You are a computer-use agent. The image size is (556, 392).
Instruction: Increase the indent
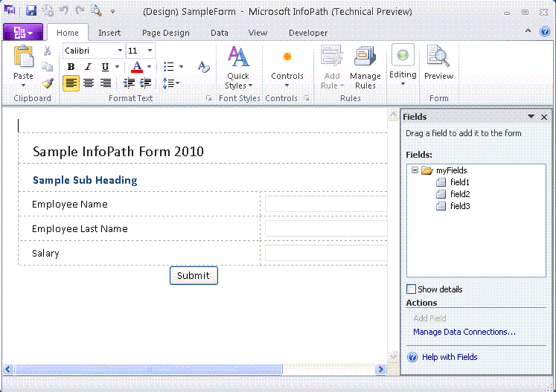tap(145, 83)
